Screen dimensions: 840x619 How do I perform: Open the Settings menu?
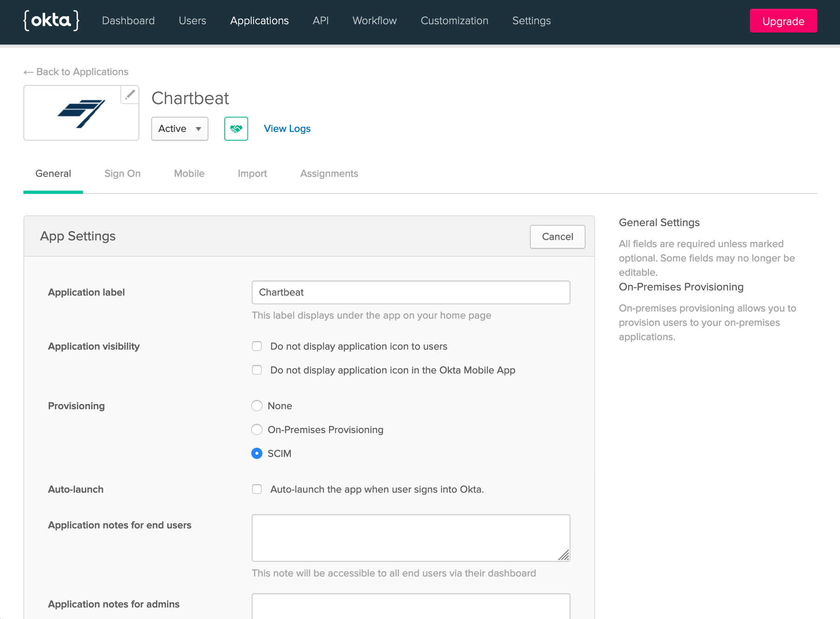click(x=532, y=21)
